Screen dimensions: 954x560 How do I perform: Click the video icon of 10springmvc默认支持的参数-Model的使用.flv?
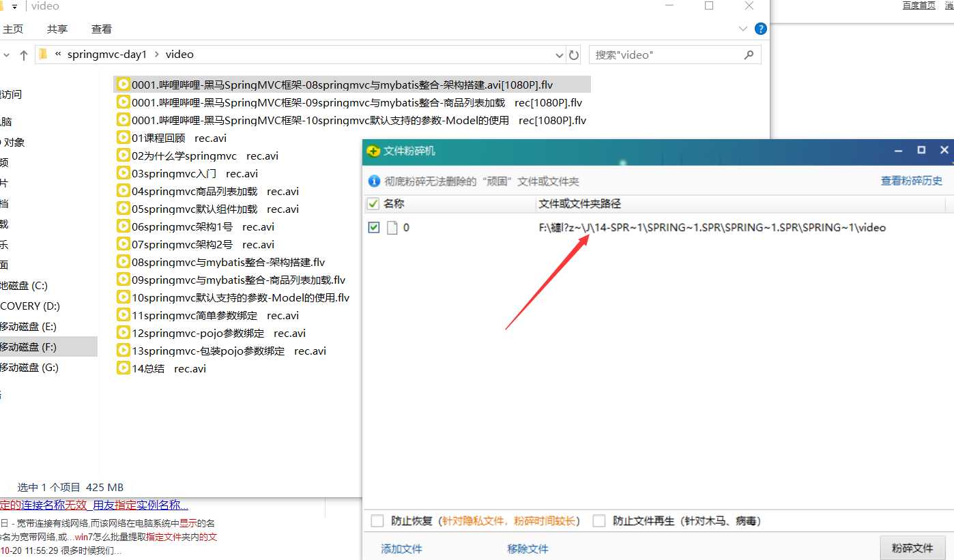click(x=124, y=297)
